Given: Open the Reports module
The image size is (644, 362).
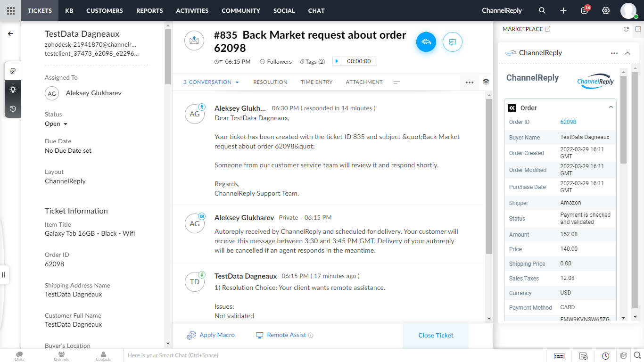Looking at the screenshot, I should (x=149, y=10).
